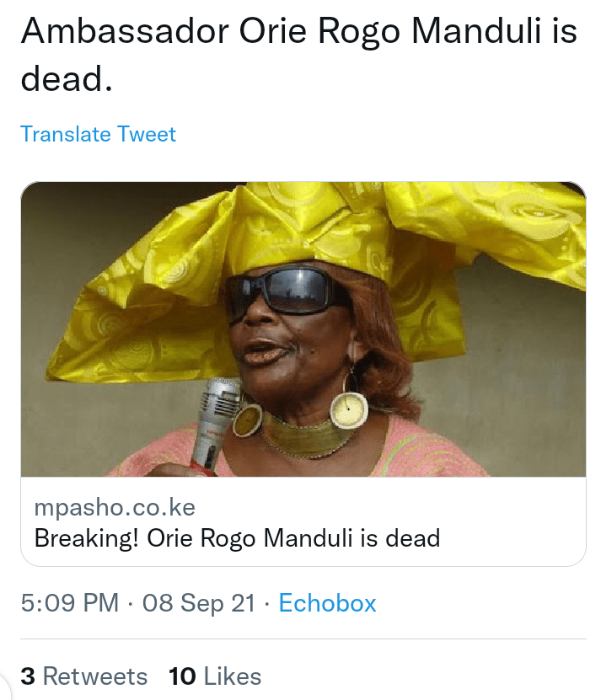Click the word 'dead.' in the tweet text

tap(67, 78)
